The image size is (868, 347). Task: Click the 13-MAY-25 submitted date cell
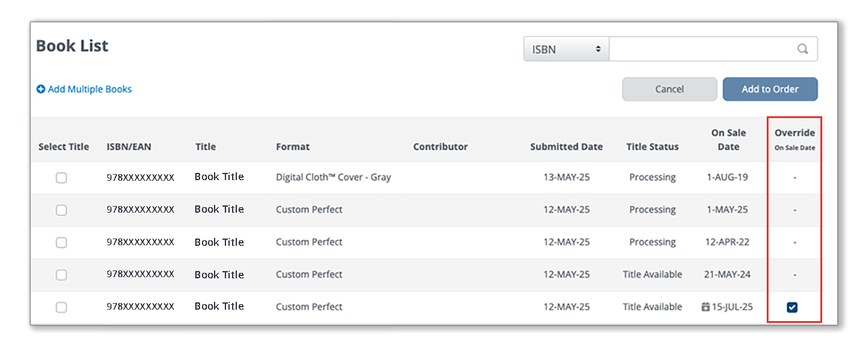pos(567,177)
